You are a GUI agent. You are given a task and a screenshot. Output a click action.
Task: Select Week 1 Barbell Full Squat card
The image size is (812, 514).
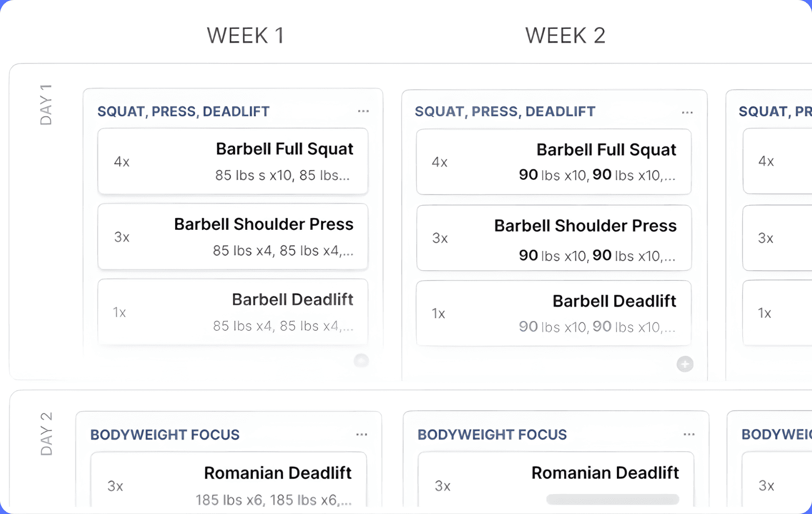click(x=233, y=161)
